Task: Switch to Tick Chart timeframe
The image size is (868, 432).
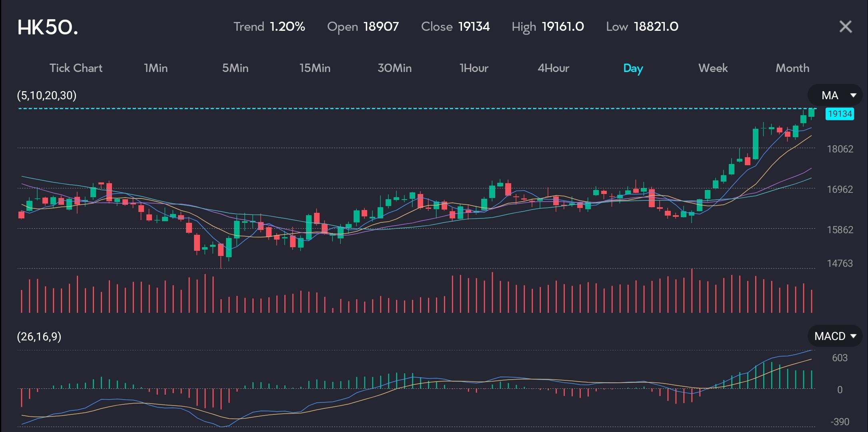Action: click(76, 68)
